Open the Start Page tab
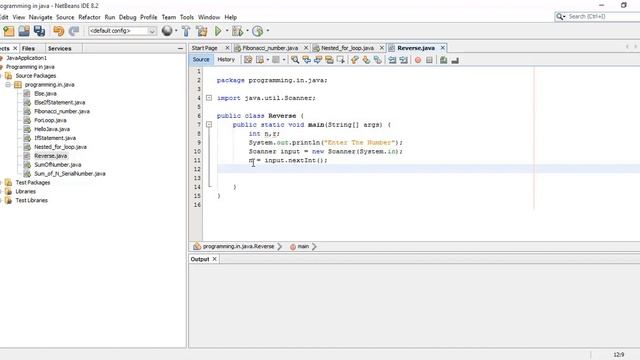The height and width of the screenshot is (360, 640). 204,48
